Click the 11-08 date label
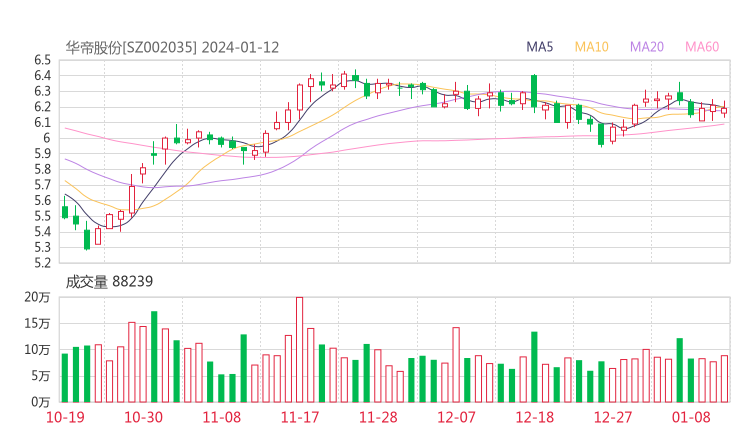 click(222, 417)
